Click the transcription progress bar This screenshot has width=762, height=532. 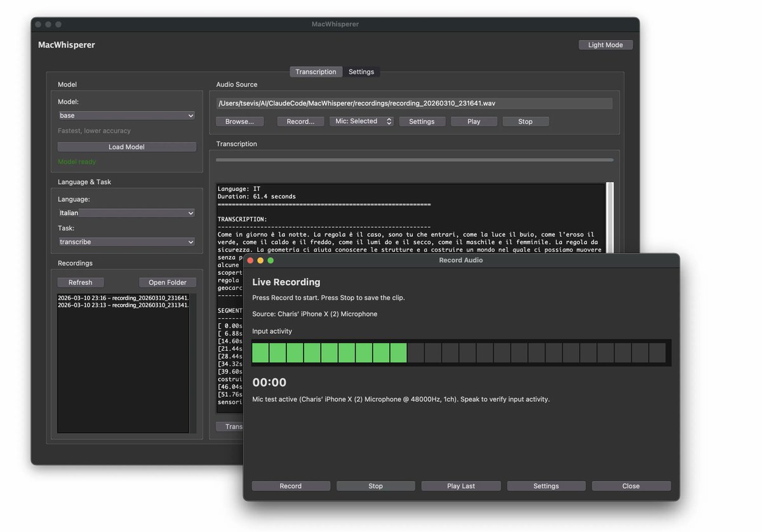tap(415, 160)
